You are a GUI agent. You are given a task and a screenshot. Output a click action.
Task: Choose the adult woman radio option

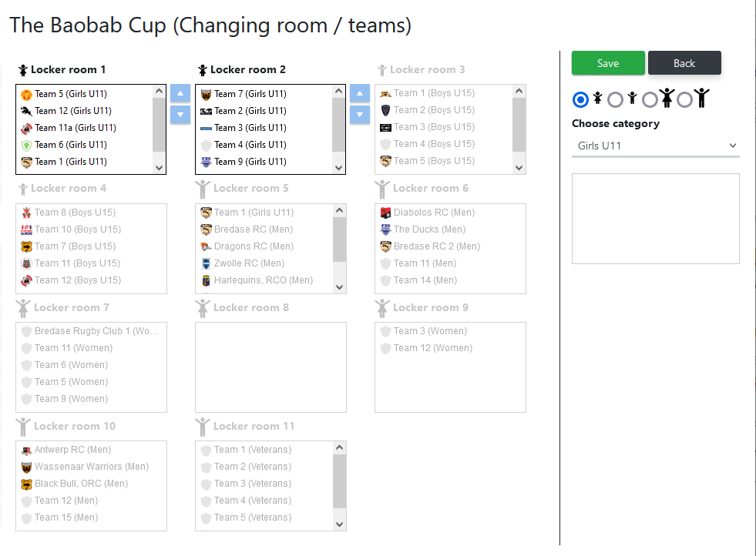pos(650,99)
